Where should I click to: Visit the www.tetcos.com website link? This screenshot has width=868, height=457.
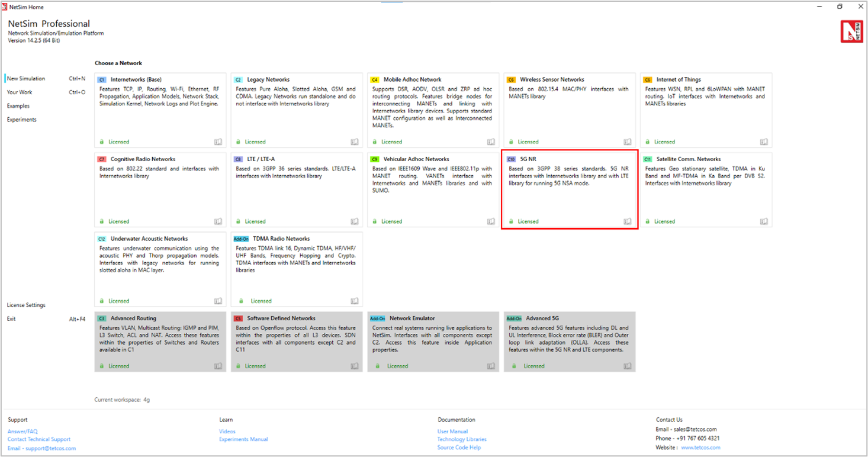coord(700,448)
